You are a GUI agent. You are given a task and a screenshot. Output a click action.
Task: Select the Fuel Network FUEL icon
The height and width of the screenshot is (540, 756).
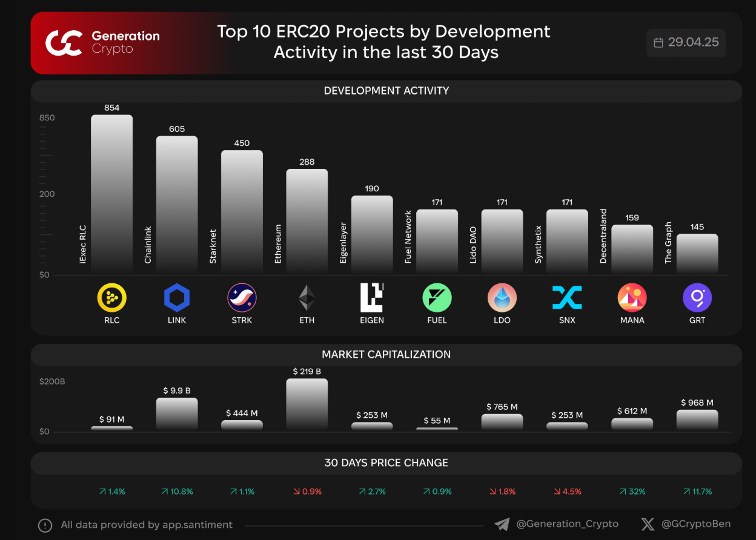click(437, 298)
